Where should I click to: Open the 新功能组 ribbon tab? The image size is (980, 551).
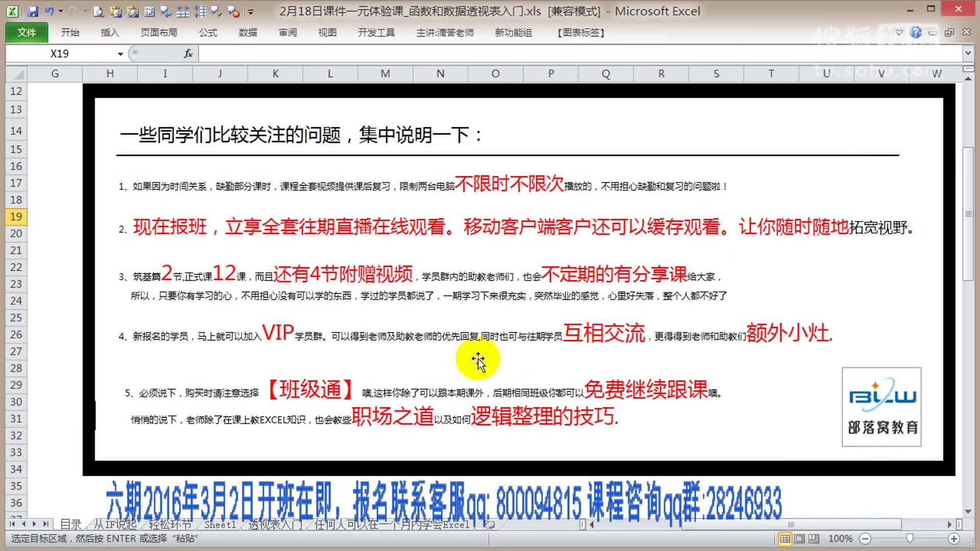[513, 33]
